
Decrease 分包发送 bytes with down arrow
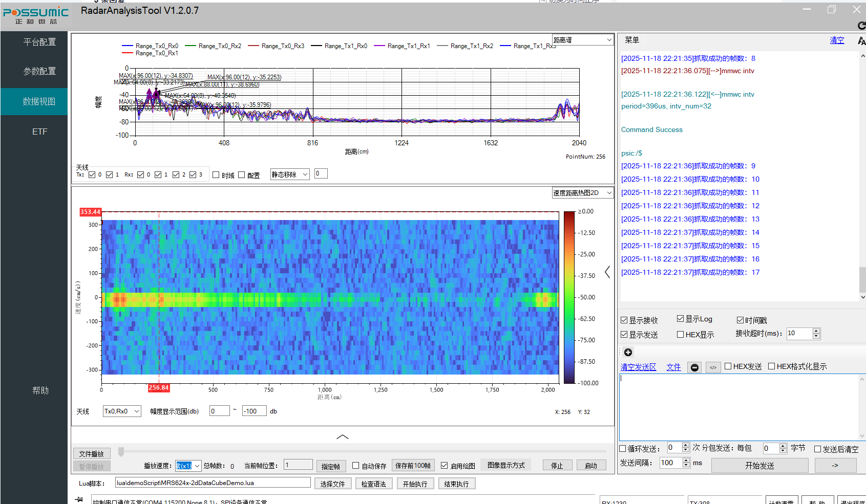coord(783,451)
